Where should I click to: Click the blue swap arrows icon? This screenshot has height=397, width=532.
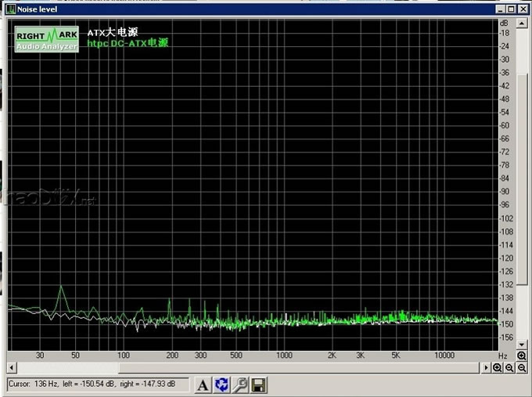[x=221, y=384]
